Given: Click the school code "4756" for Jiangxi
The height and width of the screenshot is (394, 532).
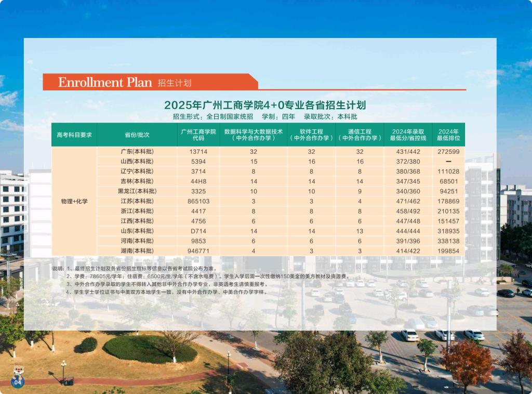Looking at the screenshot, I should [x=198, y=221].
